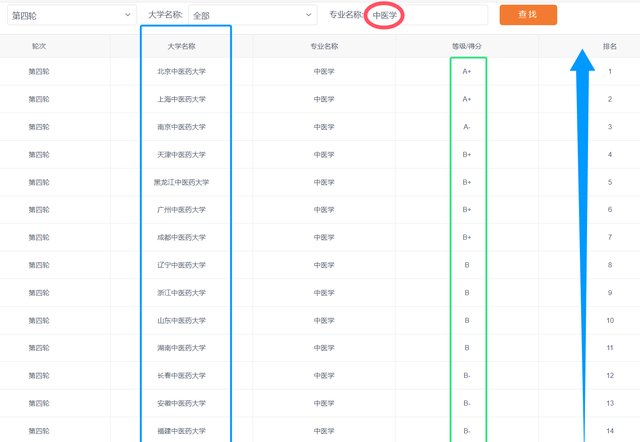Select the 上海中医药大学 cell
Screen dimensions: 640x442
click(182, 99)
